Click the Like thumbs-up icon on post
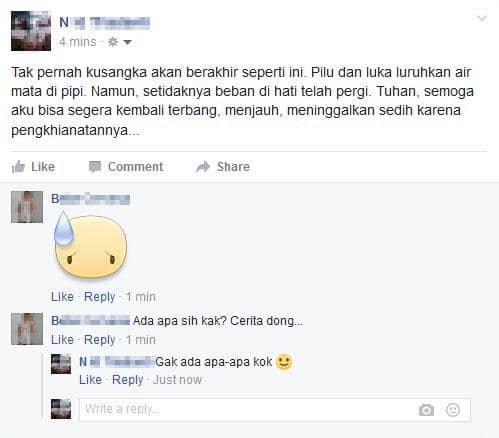 click(18, 167)
